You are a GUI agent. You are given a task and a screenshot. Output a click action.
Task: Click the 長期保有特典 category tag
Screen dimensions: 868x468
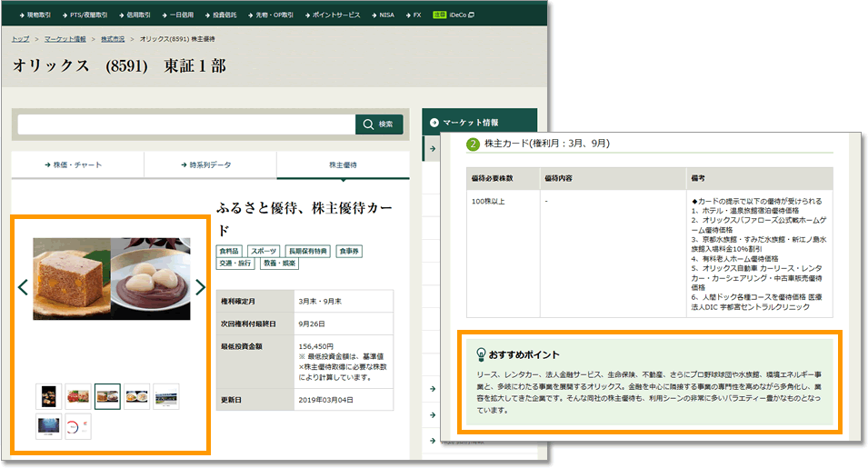click(x=308, y=251)
